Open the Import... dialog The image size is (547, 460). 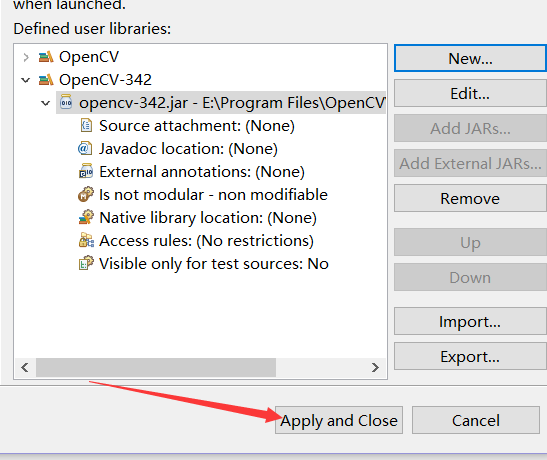470,321
